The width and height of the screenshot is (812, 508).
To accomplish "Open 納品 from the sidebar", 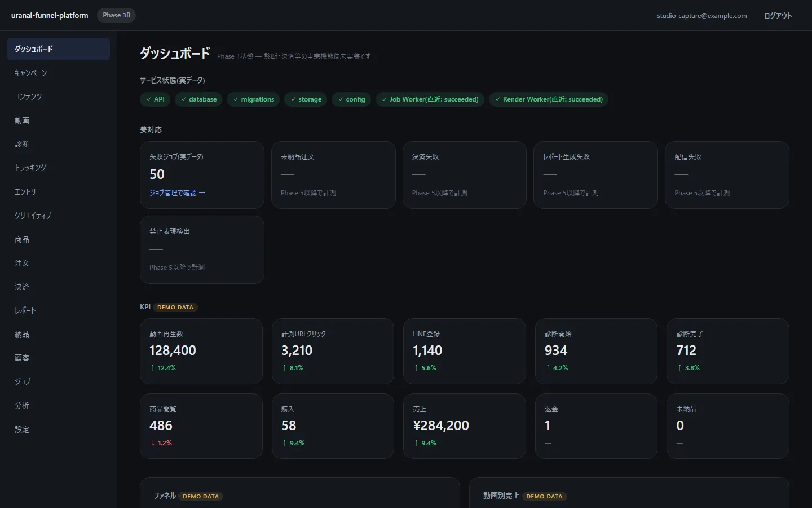I will (58, 334).
